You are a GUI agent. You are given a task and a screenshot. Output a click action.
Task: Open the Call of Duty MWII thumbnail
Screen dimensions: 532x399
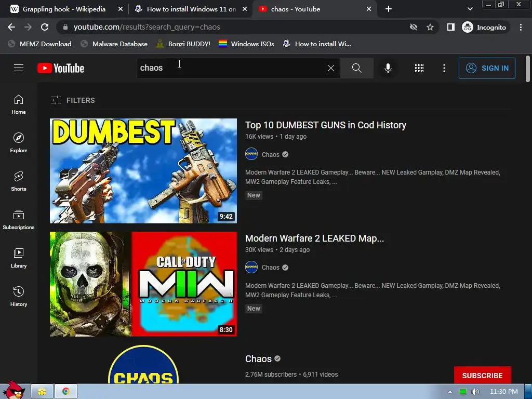point(143,284)
